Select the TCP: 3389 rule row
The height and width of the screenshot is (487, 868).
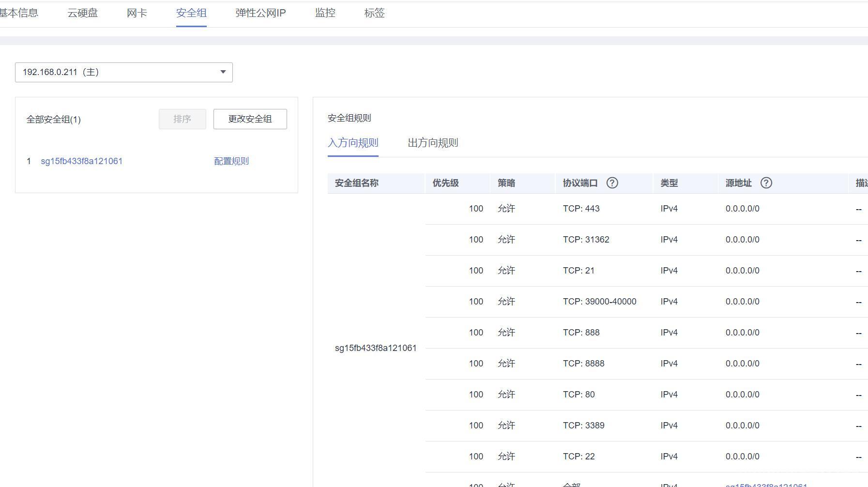click(583, 426)
